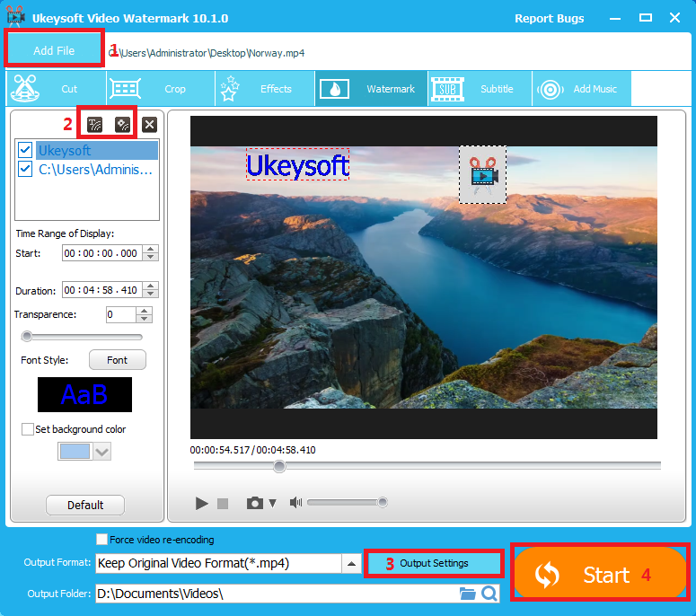Click the Ukeysoft app logo icon

(15, 15)
